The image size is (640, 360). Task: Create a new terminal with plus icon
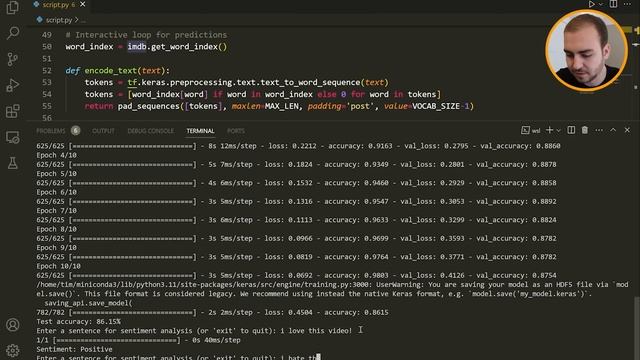point(549,130)
